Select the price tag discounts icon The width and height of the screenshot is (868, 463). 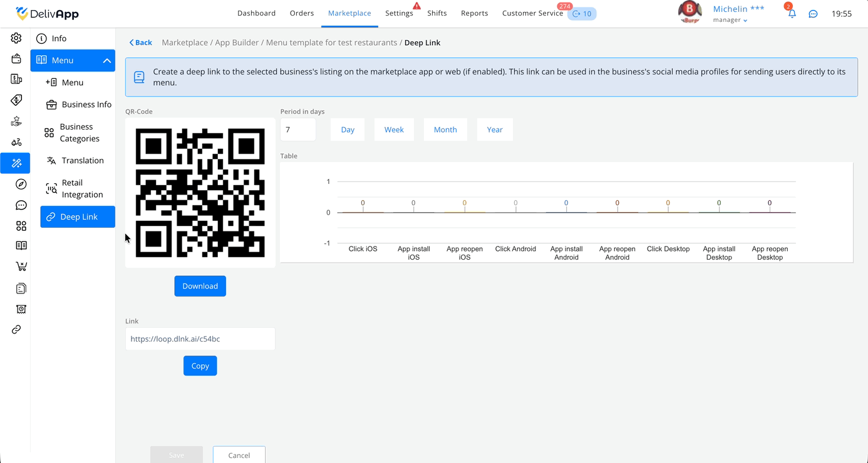point(16,100)
